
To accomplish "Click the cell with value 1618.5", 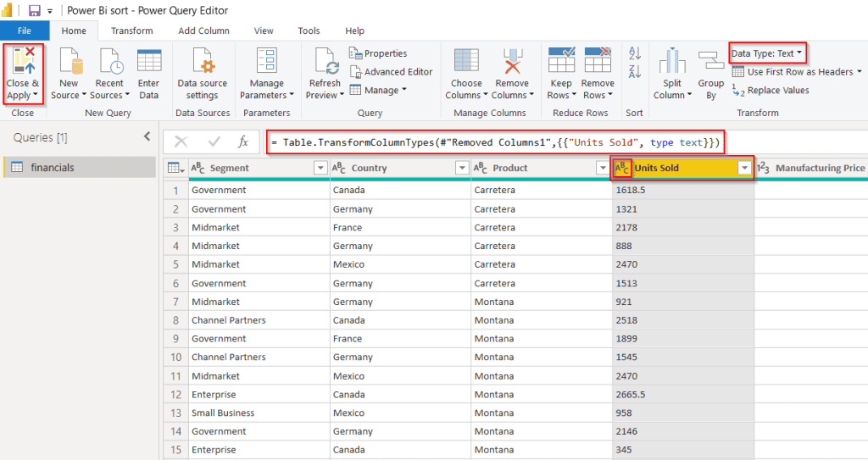I will tap(683, 190).
